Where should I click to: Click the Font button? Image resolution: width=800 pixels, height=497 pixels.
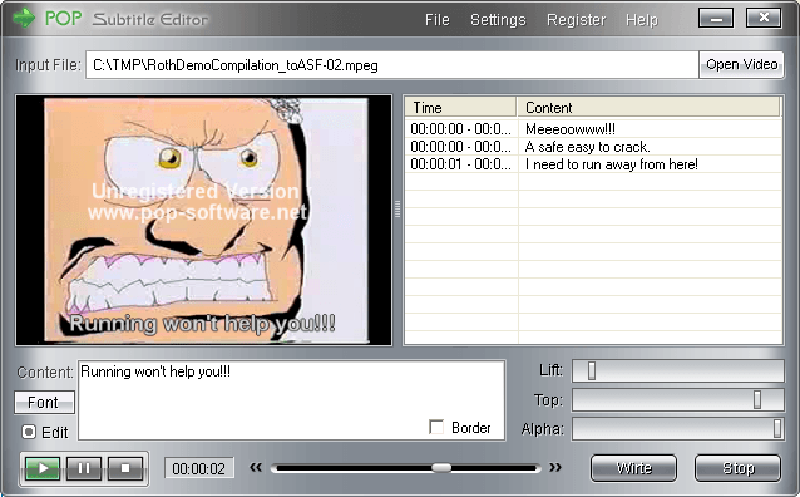[44, 403]
